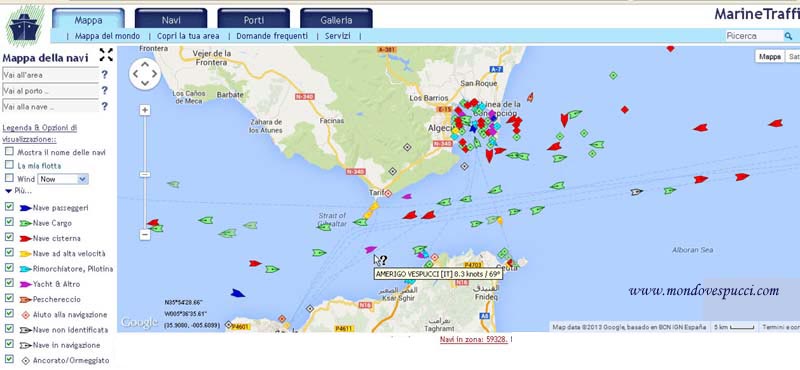The height and width of the screenshot is (370, 800).
Task: Expand map to fullscreen with arrows icon
Action: click(106, 55)
